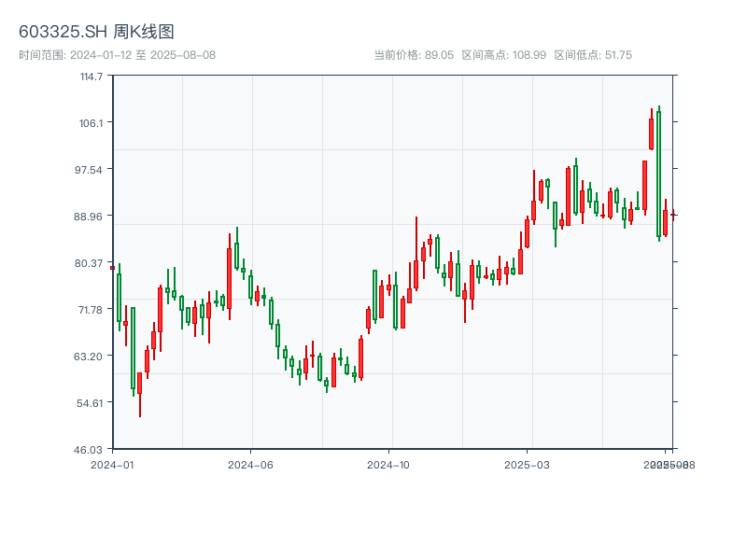The image size is (747, 560).
Task: Click the 71.78 y-axis label
Action: (91, 310)
